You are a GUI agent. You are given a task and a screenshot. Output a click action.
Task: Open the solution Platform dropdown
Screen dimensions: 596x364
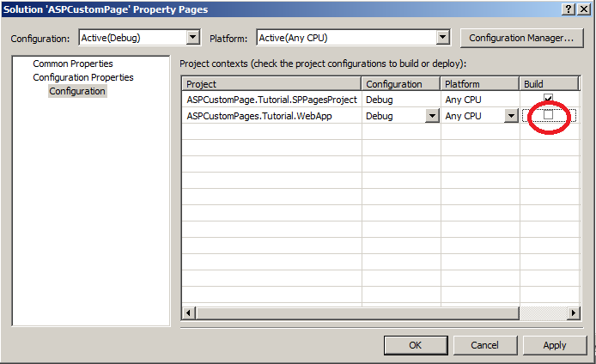pos(443,38)
